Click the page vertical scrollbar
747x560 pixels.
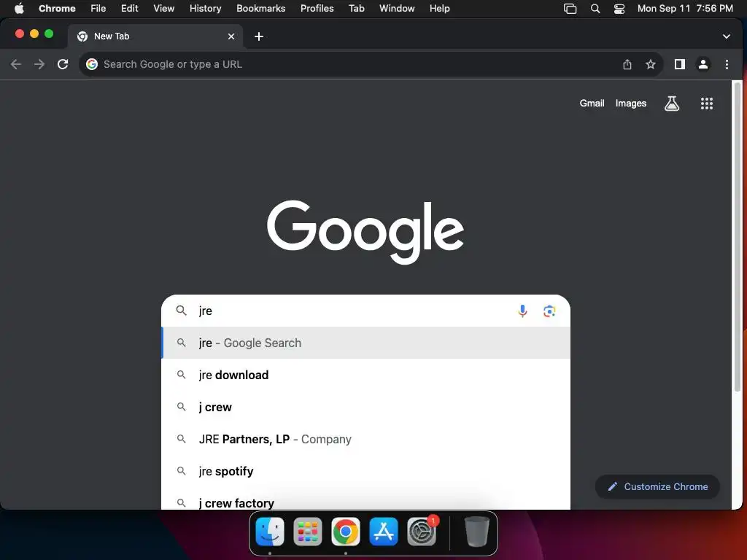(x=738, y=237)
